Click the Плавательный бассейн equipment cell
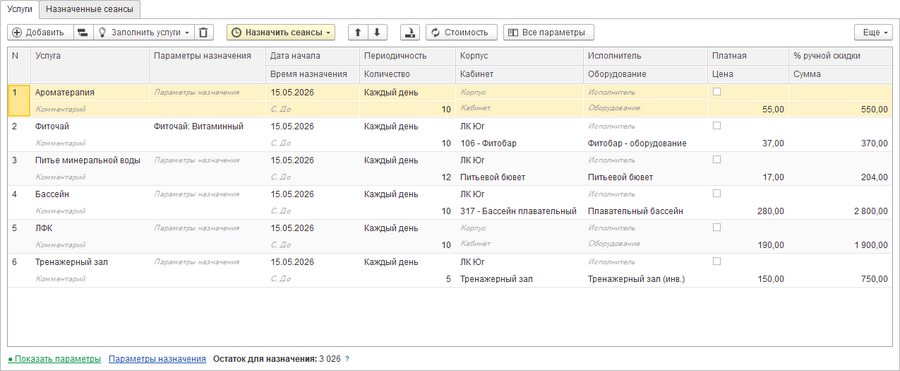Screen dimensions: 900x371 [x=645, y=211]
